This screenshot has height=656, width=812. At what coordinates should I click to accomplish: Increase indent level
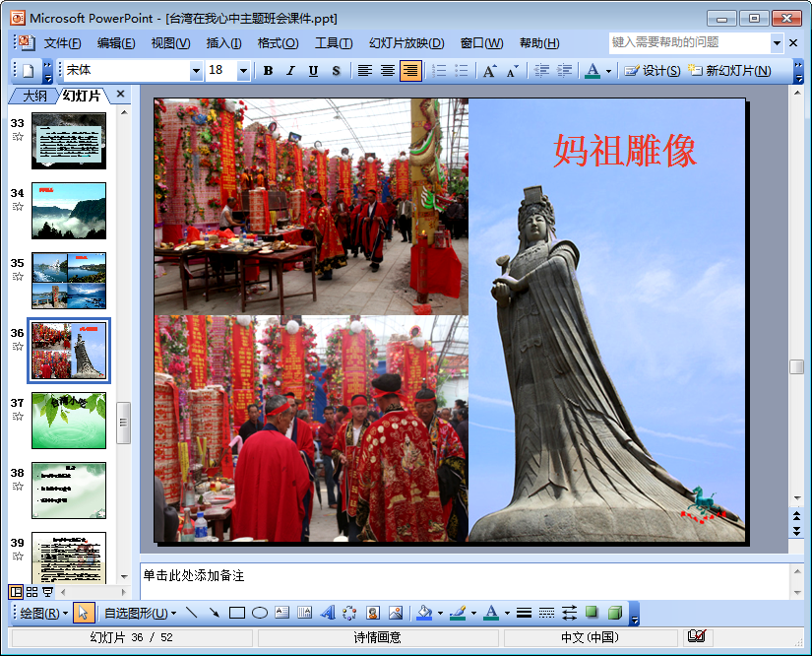click(564, 71)
